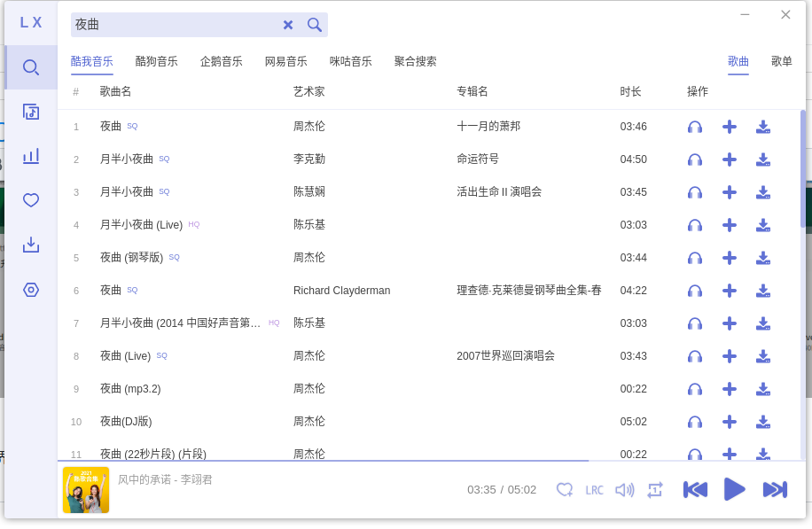Screen dimensions: 812x529
Task: Add 夜曲 by 周杰伦 (03:46) to a list
Action: coord(730,127)
